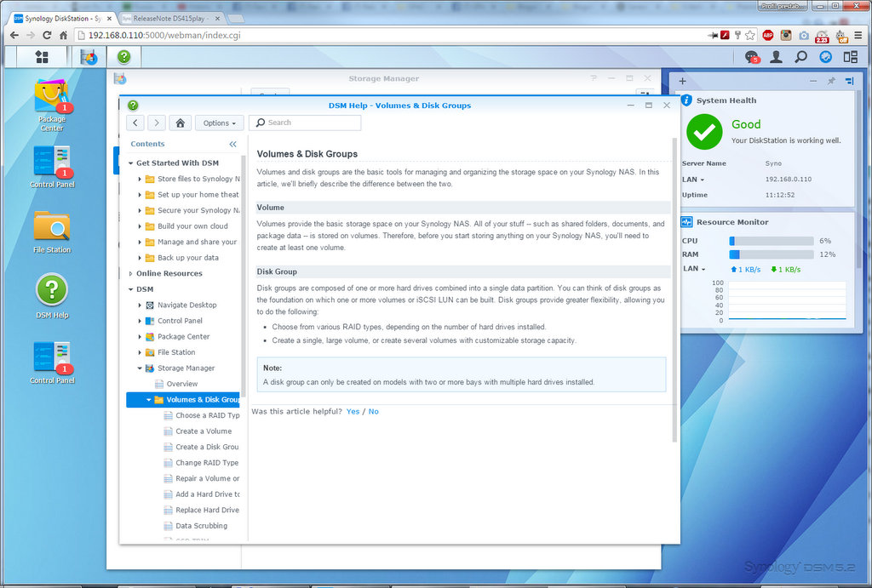Expand the Package Center tree node

[140, 337]
